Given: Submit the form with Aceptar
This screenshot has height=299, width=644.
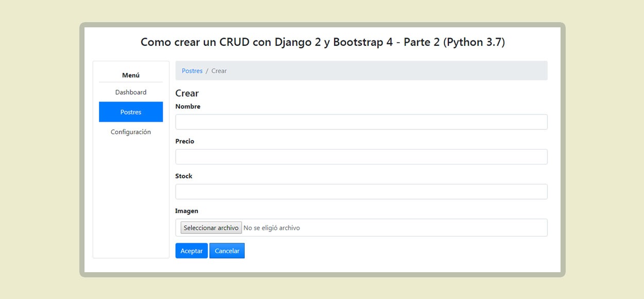Looking at the screenshot, I should click(192, 251).
